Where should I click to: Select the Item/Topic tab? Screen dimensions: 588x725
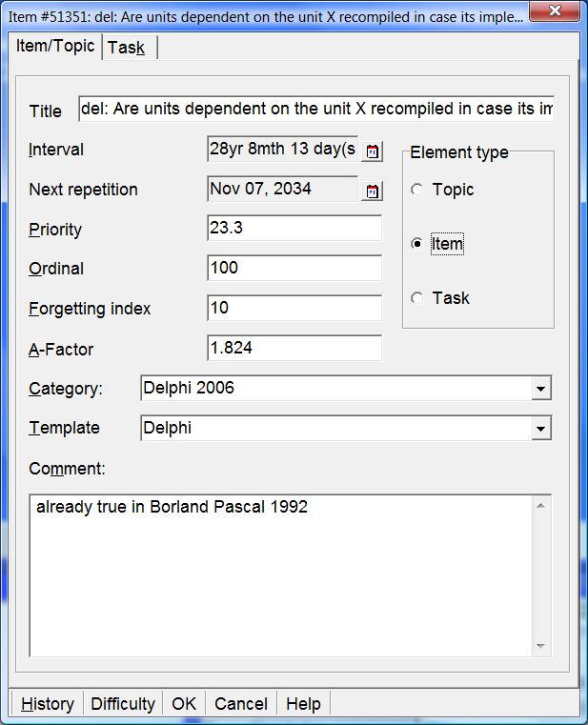click(x=55, y=47)
